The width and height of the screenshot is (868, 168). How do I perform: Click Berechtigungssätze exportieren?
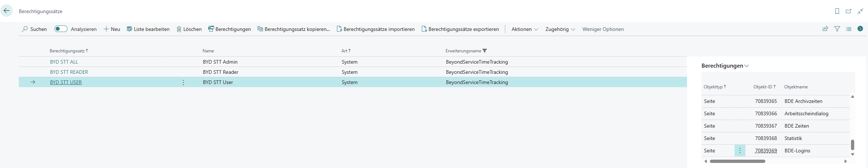coord(460,29)
